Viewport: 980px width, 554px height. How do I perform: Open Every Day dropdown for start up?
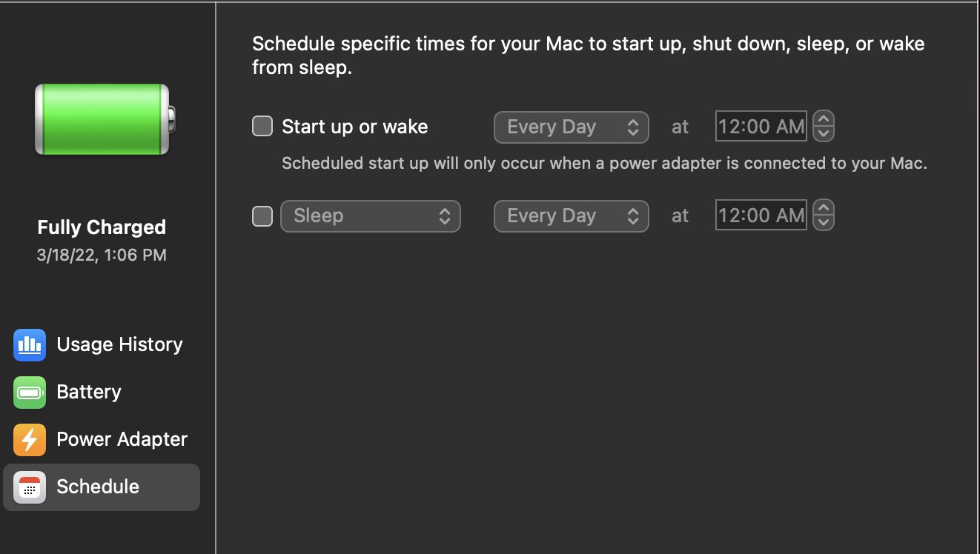pos(571,127)
